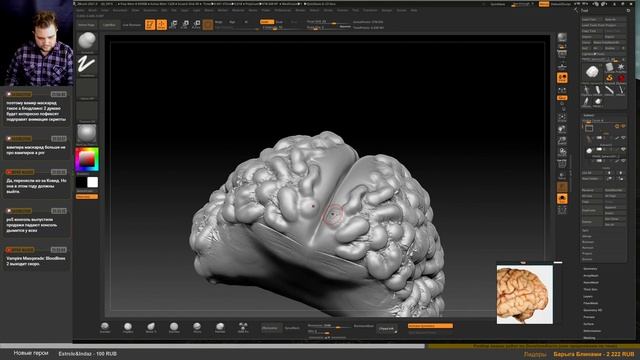Click the Home Page button
The width and height of the screenshot is (640, 360).
click(87, 25)
